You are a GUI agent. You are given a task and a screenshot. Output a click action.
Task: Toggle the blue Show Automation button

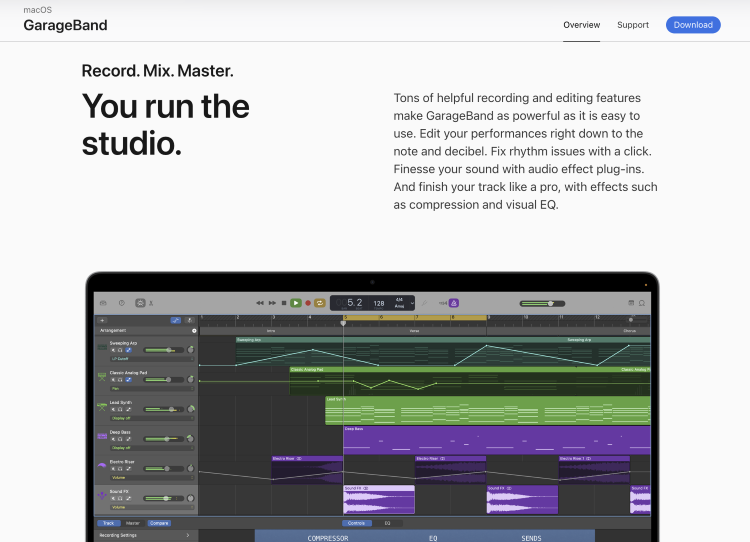pos(176,321)
